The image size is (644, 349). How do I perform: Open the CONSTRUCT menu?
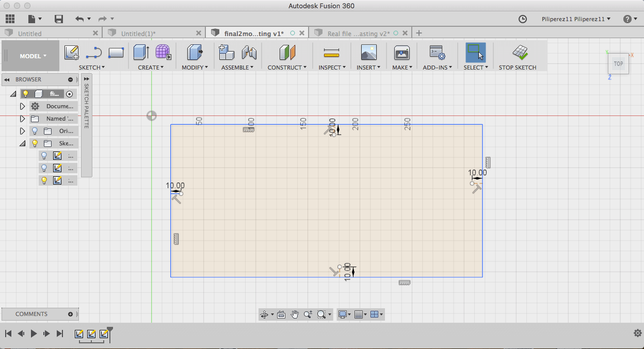pyautogui.click(x=287, y=68)
